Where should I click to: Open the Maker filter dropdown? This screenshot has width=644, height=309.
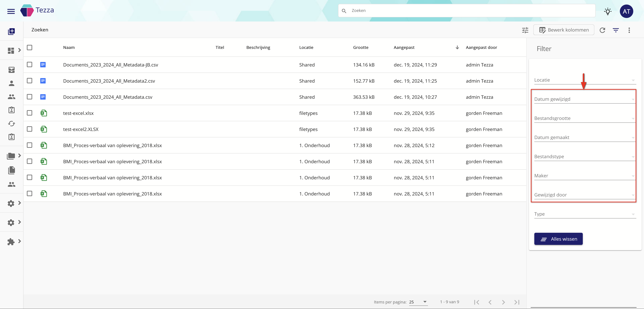point(585,176)
